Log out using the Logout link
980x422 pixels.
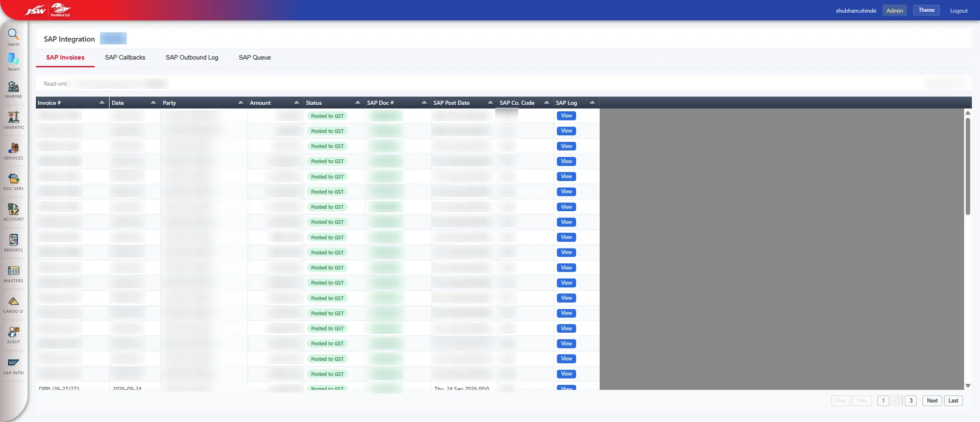tap(959, 11)
